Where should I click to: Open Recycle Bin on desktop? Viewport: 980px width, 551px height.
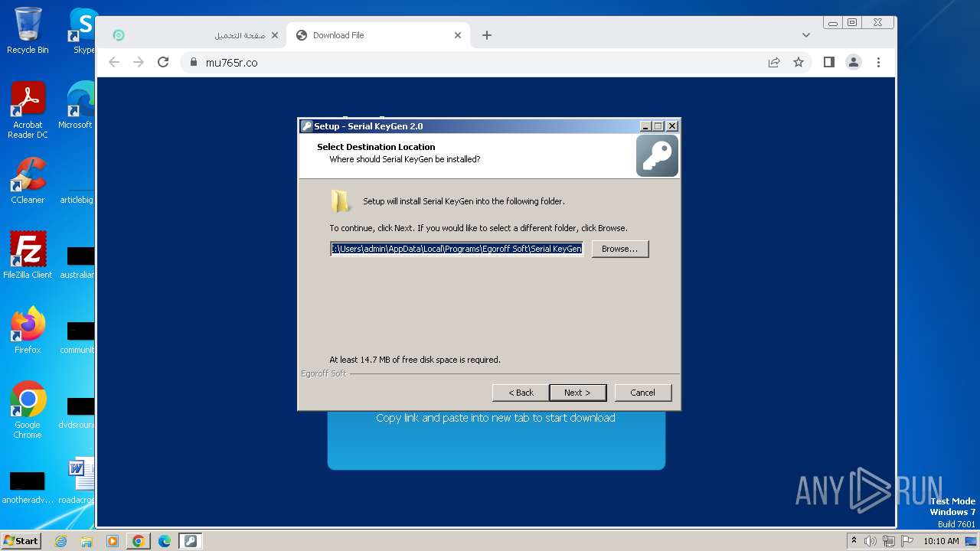(28, 31)
